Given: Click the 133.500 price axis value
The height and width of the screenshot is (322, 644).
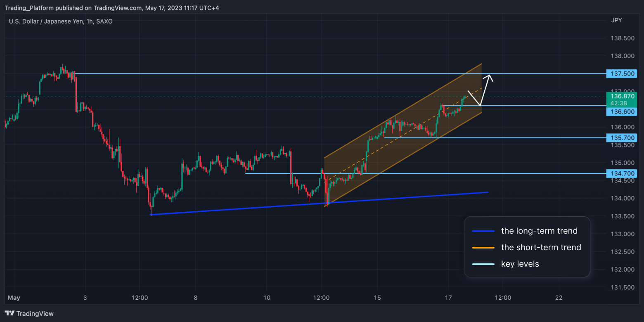Looking at the screenshot, I should point(622,216).
